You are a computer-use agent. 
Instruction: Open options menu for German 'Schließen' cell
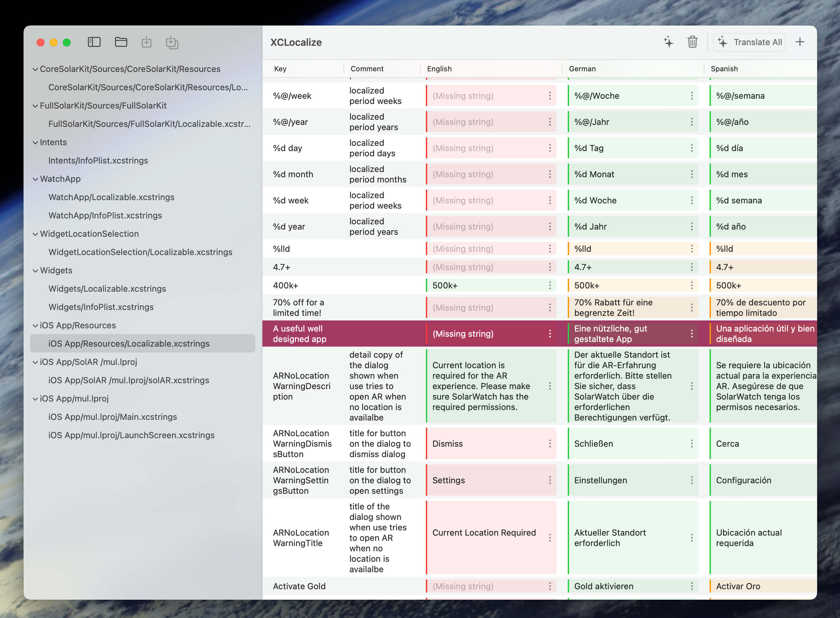pos(692,444)
